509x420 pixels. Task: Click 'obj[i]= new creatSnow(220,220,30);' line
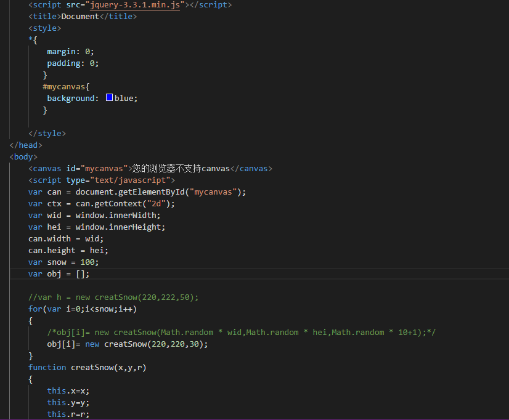pyautogui.click(x=127, y=344)
